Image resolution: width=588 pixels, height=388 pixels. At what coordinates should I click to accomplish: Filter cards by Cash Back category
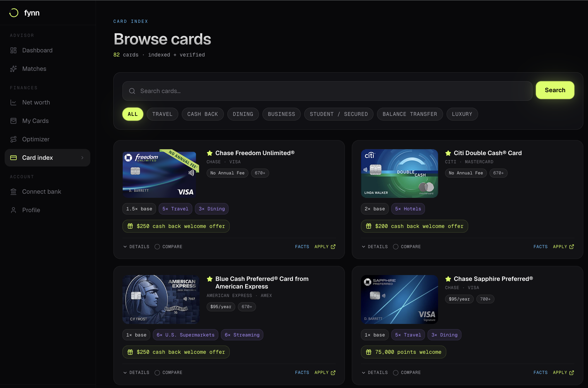(x=203, y=114)
